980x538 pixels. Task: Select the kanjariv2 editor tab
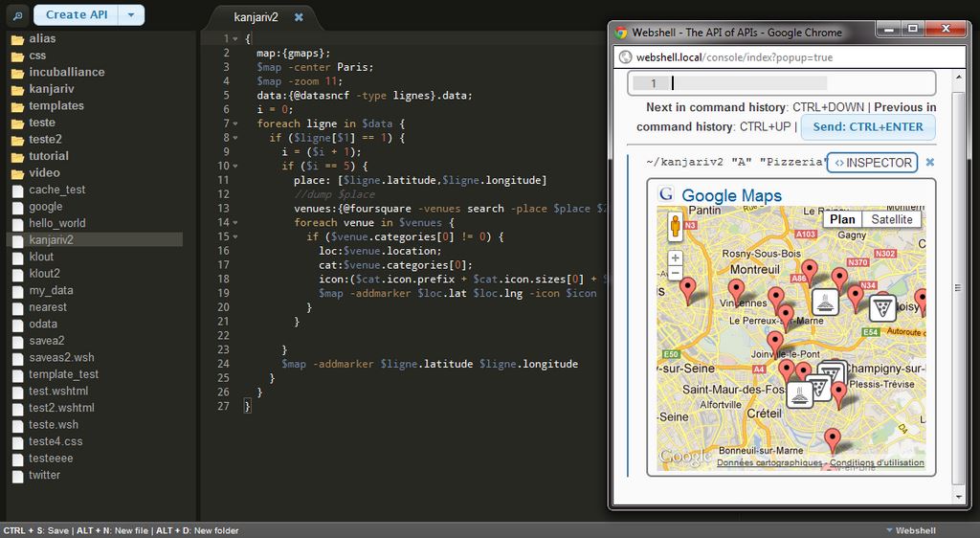[256, 17]
